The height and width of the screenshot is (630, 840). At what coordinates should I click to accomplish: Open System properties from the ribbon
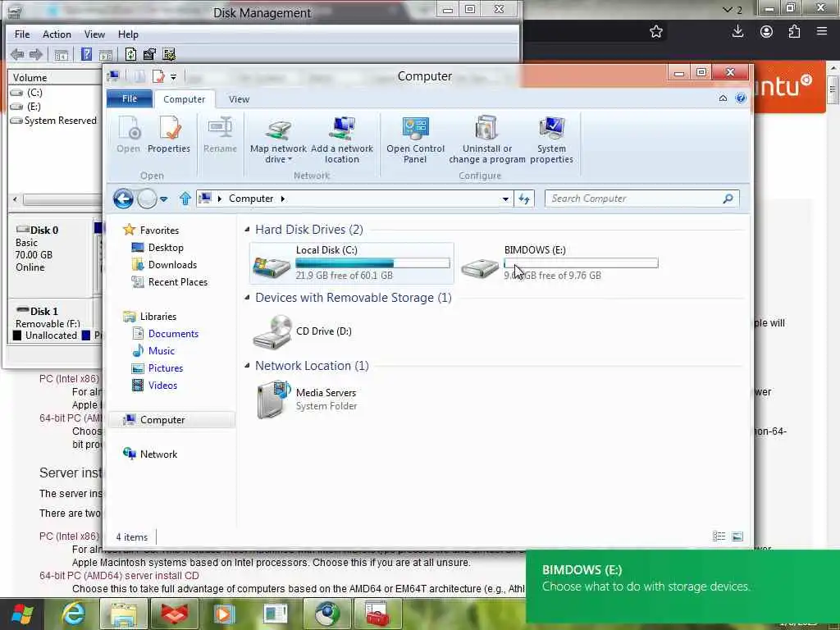551,139
